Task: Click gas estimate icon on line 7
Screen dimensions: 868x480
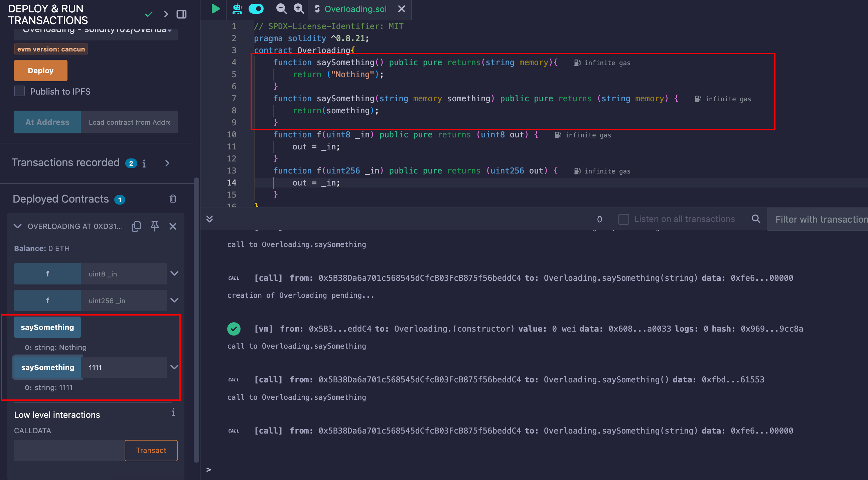Action: (698, 99)
